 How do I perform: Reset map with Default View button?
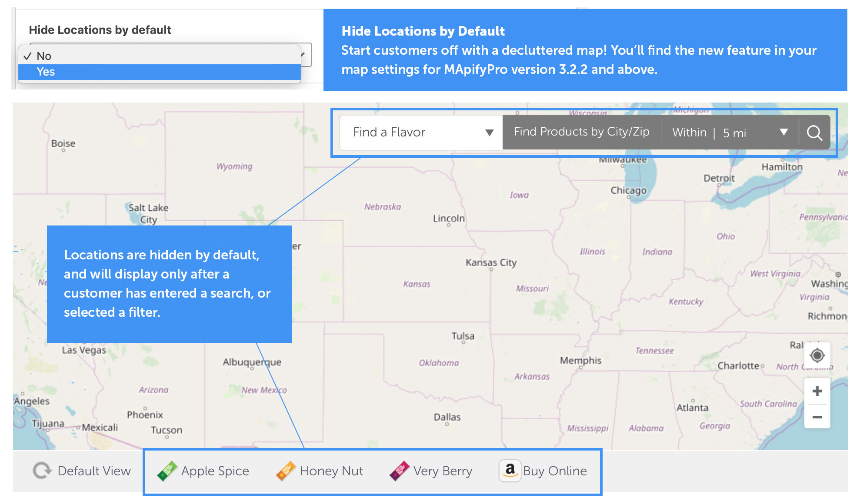pos(94,471)
